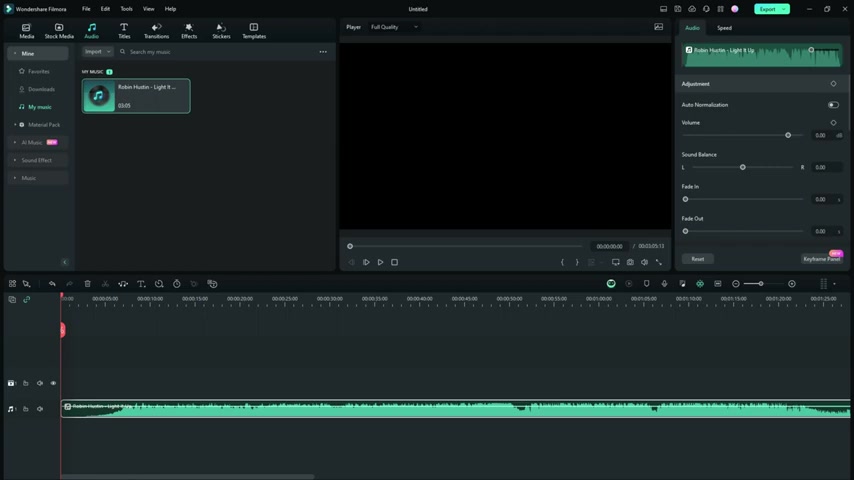Click the delete trash icon in timeline toolbar

(88, 284)
